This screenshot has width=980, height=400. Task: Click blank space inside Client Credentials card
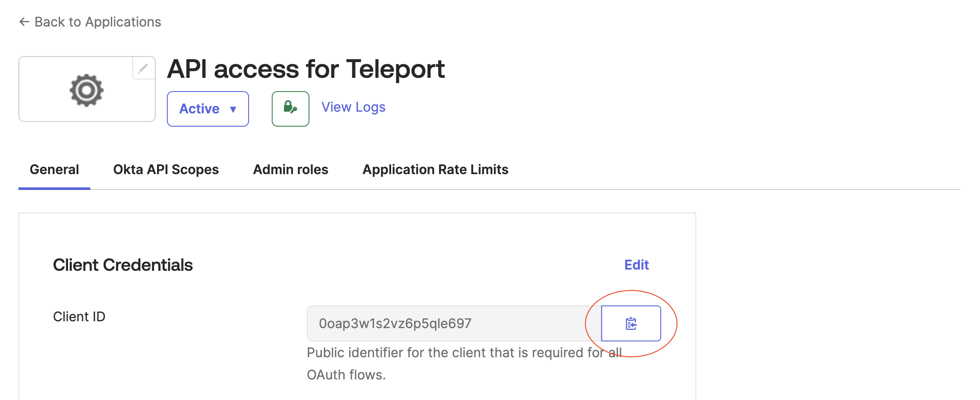171,364
